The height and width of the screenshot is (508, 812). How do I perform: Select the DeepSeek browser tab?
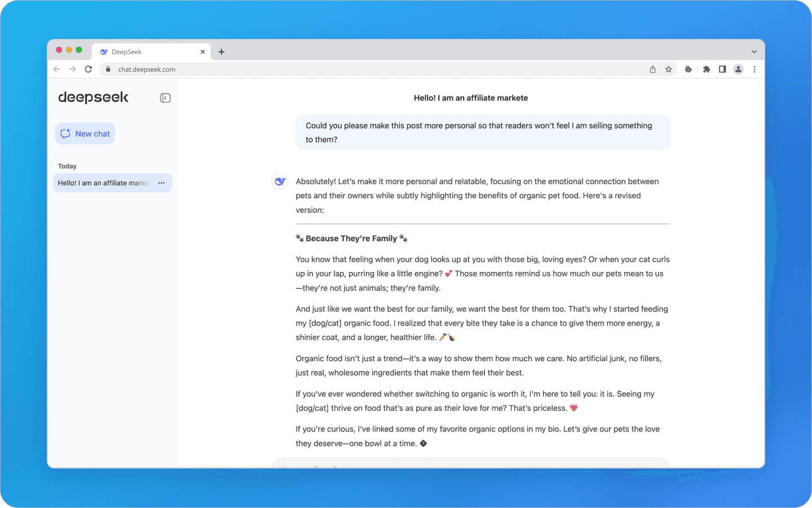(151, 52)
